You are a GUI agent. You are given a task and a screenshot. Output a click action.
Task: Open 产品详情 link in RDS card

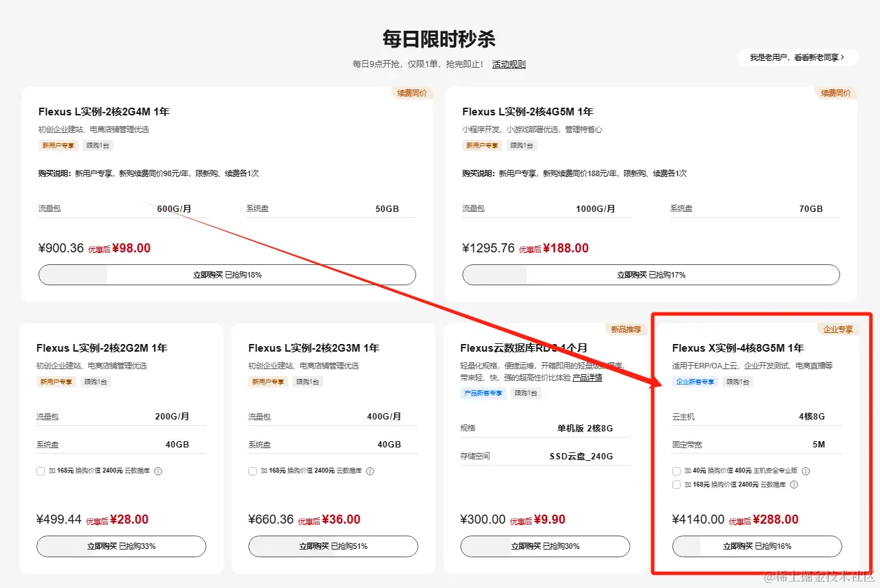[587, 378]
